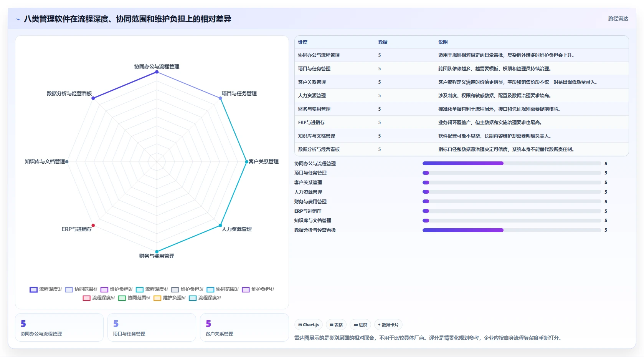Select the 财务与费用管理 table row name
644x357 pixels.
pos(314,109)
